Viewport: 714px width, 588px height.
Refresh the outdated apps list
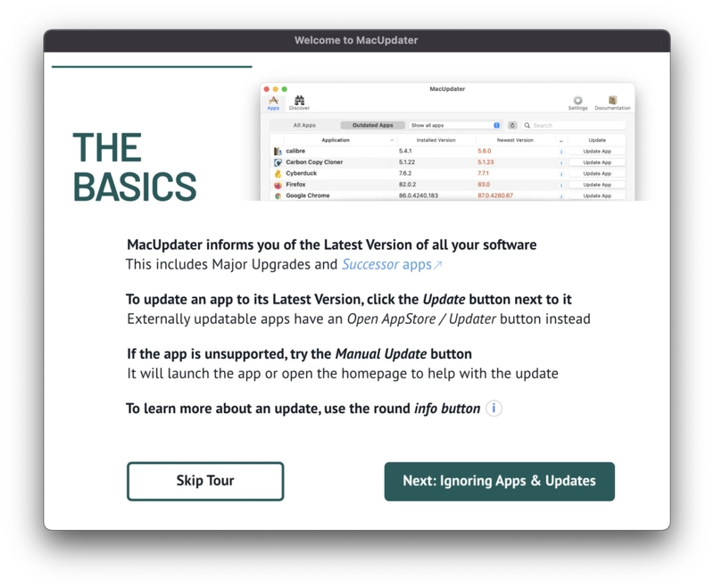pyautogui.click(x=512, y=125)
